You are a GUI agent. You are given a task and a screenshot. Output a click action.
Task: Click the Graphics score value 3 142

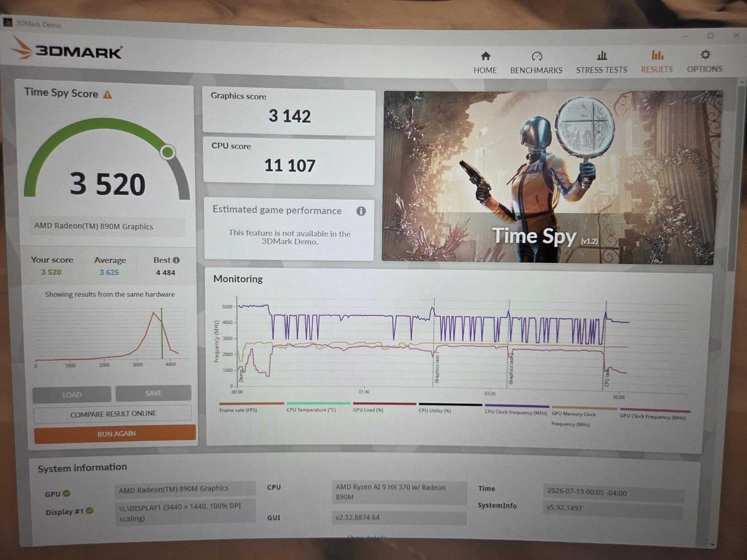[290, 116]
